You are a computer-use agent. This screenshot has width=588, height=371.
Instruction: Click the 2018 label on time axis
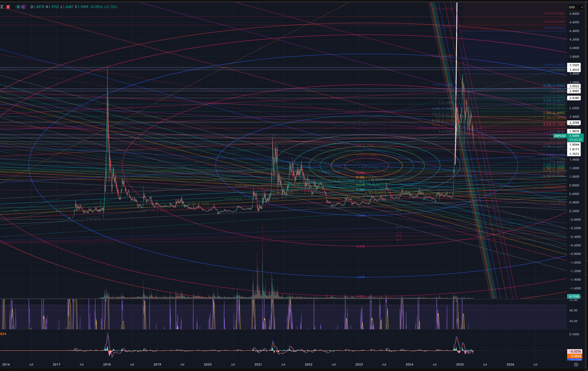click(x=107, y=364)
